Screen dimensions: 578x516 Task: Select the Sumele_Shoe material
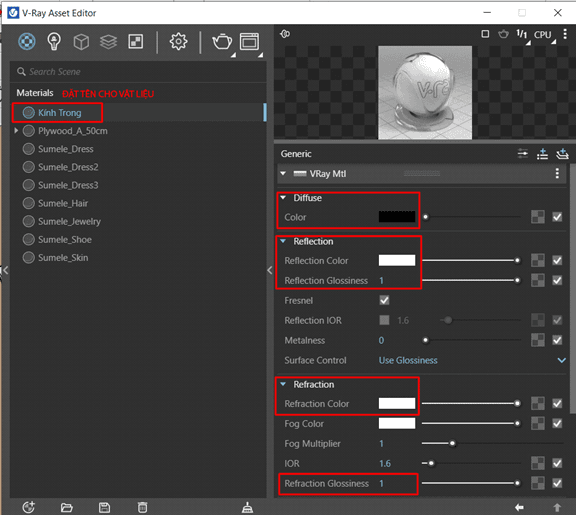point(138,239)
